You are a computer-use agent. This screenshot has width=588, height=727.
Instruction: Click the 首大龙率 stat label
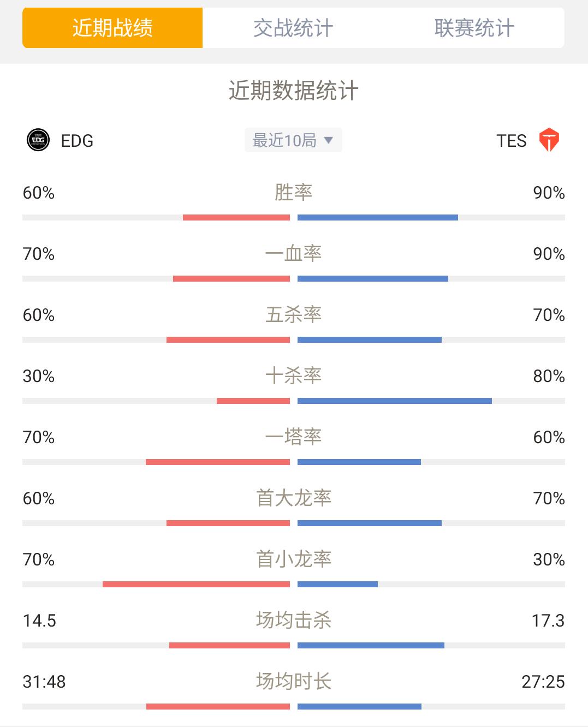pyautogui.click(x=293, y=498)
